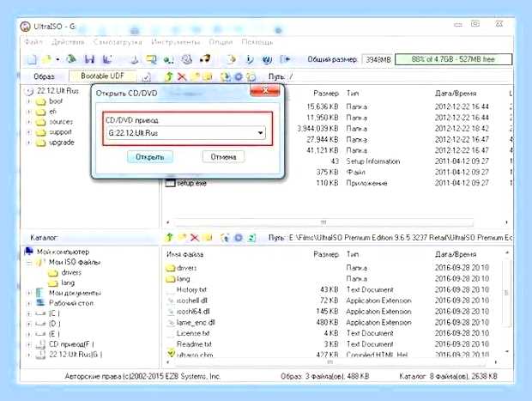532x401 pixels.
Task: Click the Compress ISO toolbar icon
Action: click(151, 60)
